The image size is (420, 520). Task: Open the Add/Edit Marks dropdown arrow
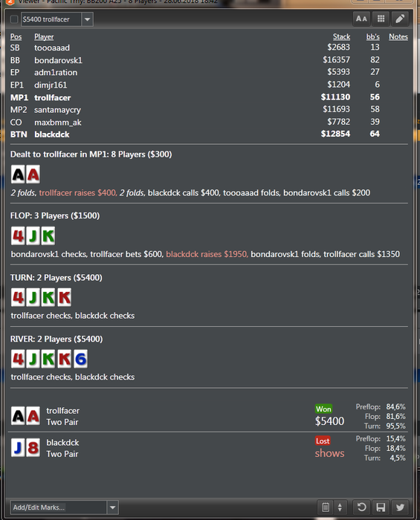[113, 507]
